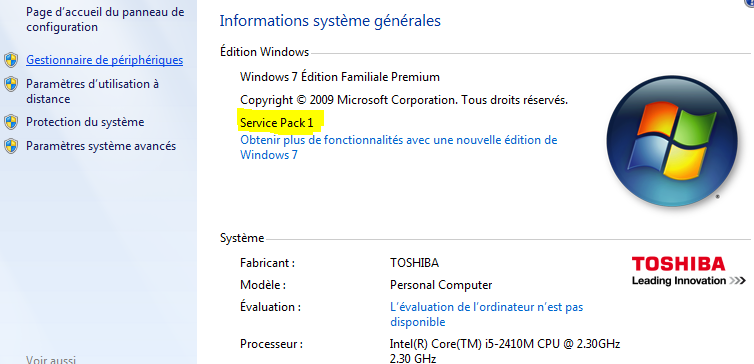The height and width of the screenshot is (364, 754).
Task: Click the Windows 7 Édition Familiale Premium text
Action: click(x=340, y=77)
